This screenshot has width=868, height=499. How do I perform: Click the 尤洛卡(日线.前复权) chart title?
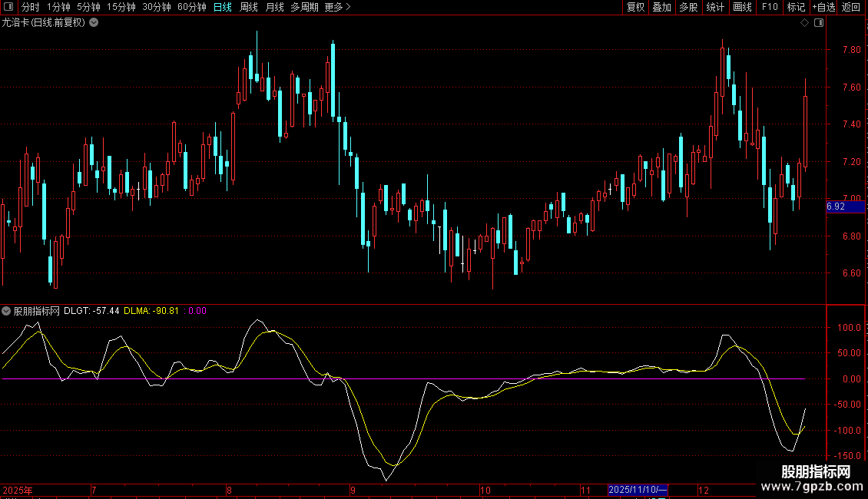43,23
